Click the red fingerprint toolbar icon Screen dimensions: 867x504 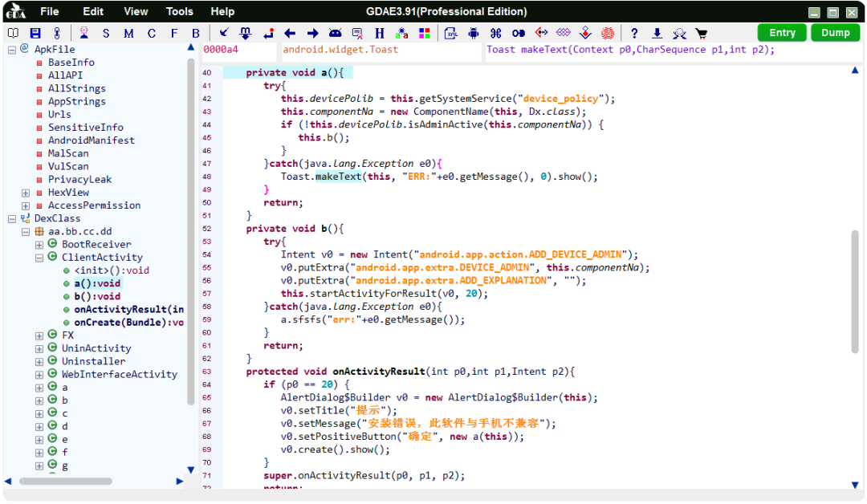coord(608,33)
